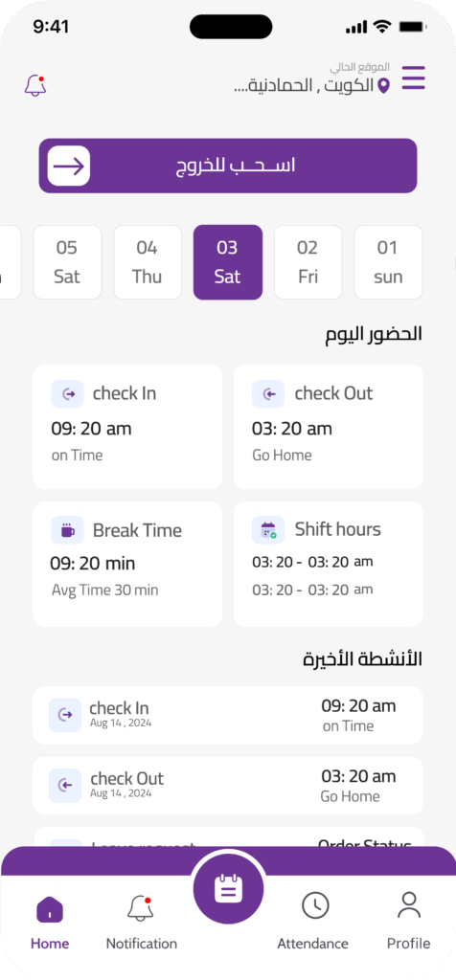Tap the check In icon in attendance card
456x980 pixels.
(68, 393)
